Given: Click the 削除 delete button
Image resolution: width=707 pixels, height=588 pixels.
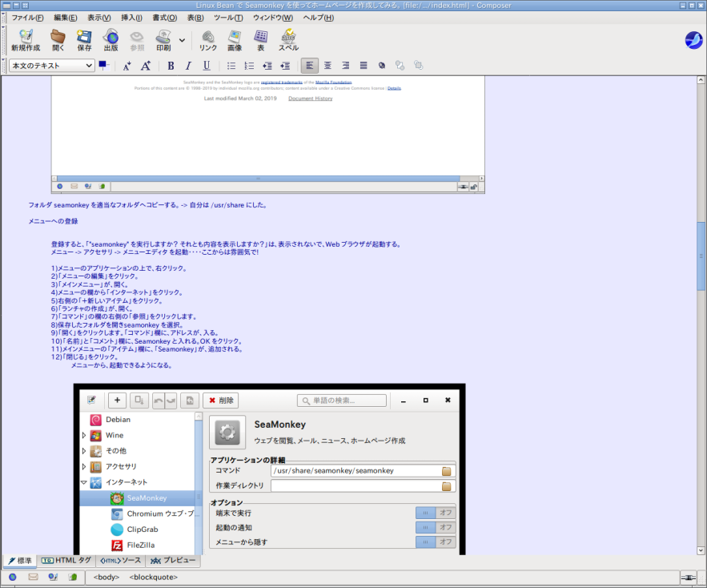Looking at the screenshot, I should [221, 401].
